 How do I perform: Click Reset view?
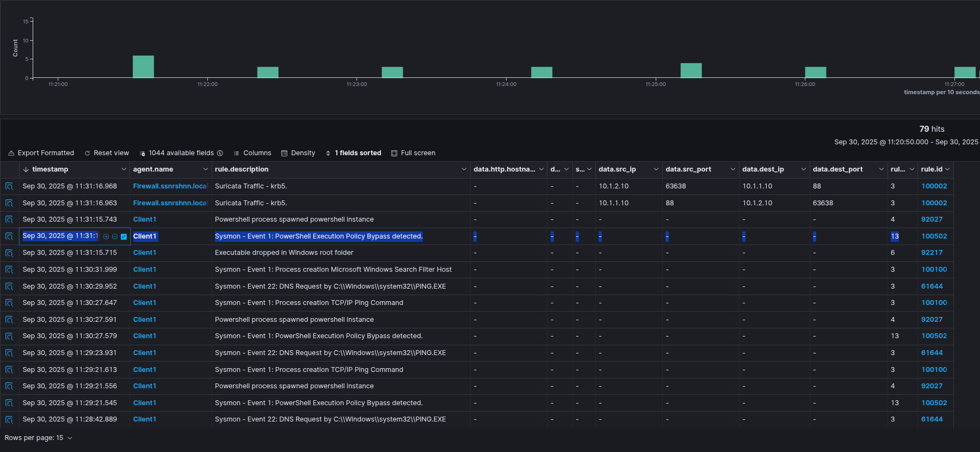pyautogui.click(x=107, y=153)
